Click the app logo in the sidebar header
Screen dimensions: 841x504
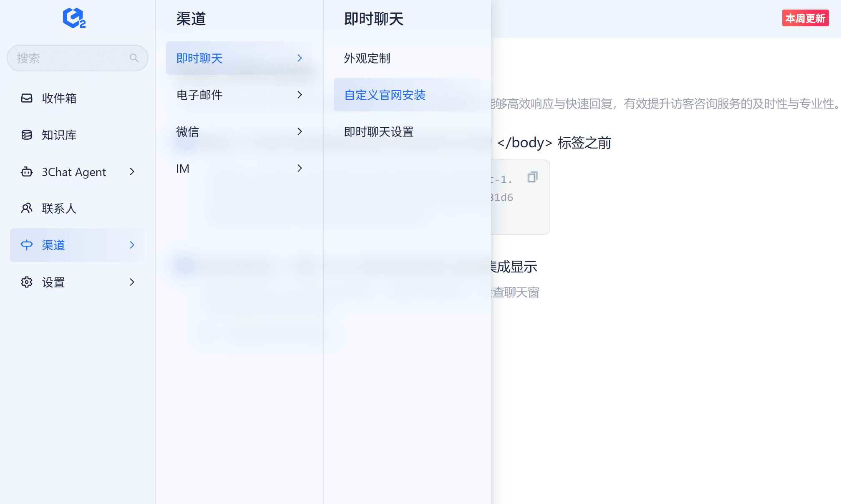(74, 18)
